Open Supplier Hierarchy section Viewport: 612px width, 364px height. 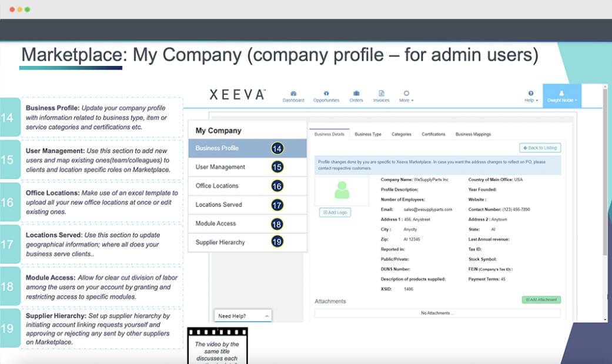point(248,242)
